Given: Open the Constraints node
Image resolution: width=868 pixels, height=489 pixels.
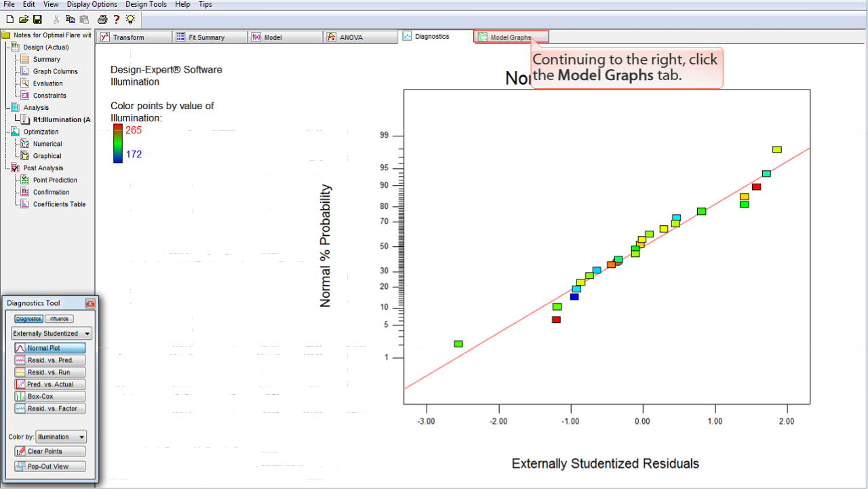Looking at the screenshot, I should click(43, 96).
